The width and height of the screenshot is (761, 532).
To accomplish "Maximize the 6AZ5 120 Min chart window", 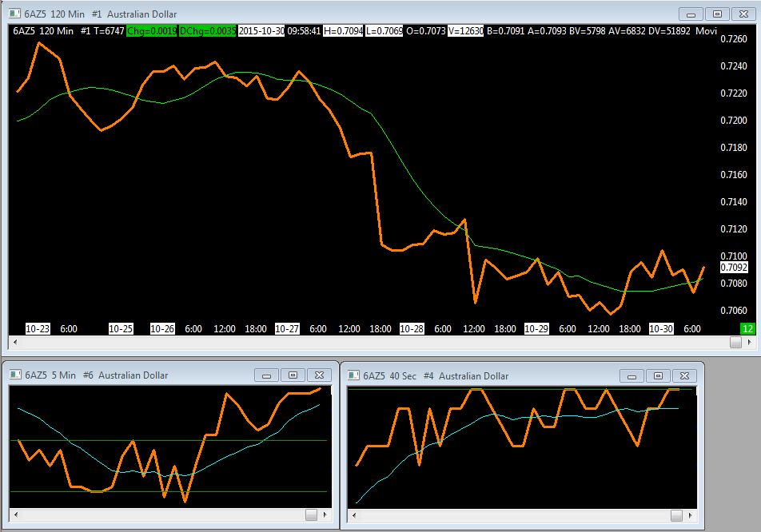I will [717, 14].
